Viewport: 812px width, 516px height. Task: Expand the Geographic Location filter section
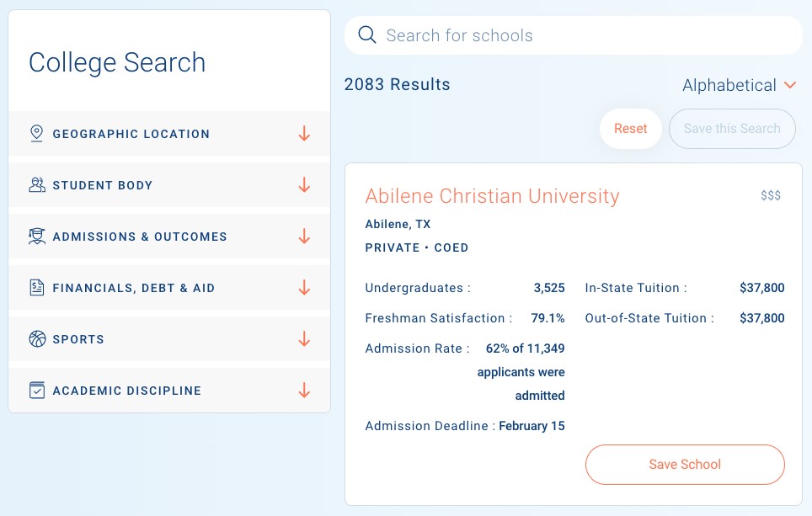pos(304,134)
